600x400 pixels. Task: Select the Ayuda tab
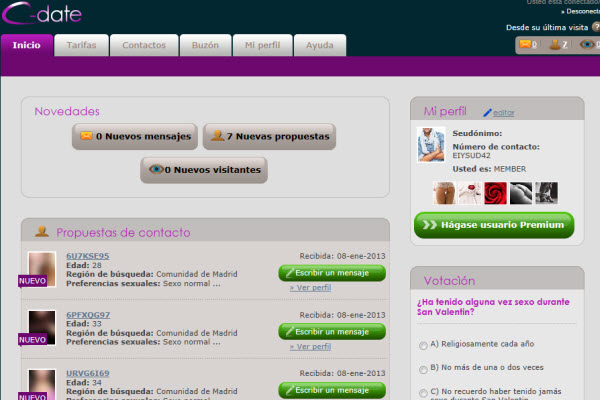pyautogui.click(x=320, y=46)
